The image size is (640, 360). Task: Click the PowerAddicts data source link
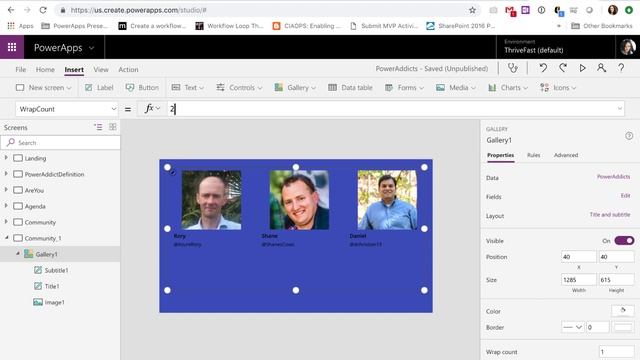pyautogui.click(x=613, y=177)
